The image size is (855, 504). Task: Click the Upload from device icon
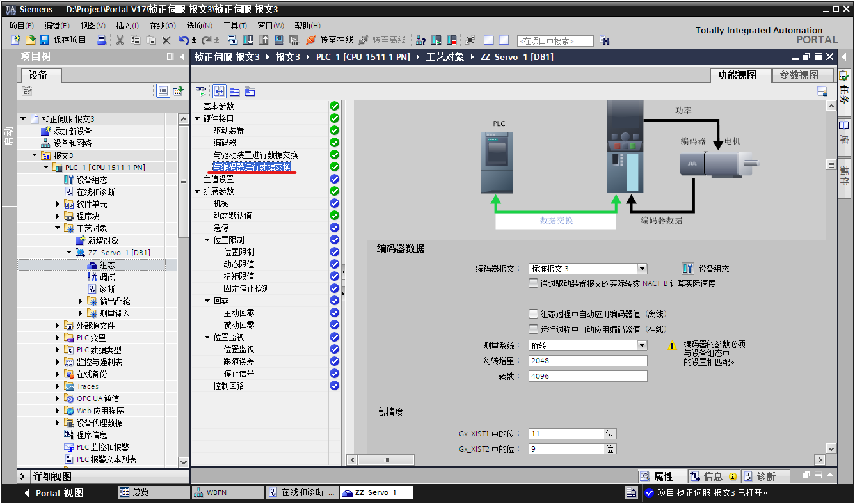[264, 40]
